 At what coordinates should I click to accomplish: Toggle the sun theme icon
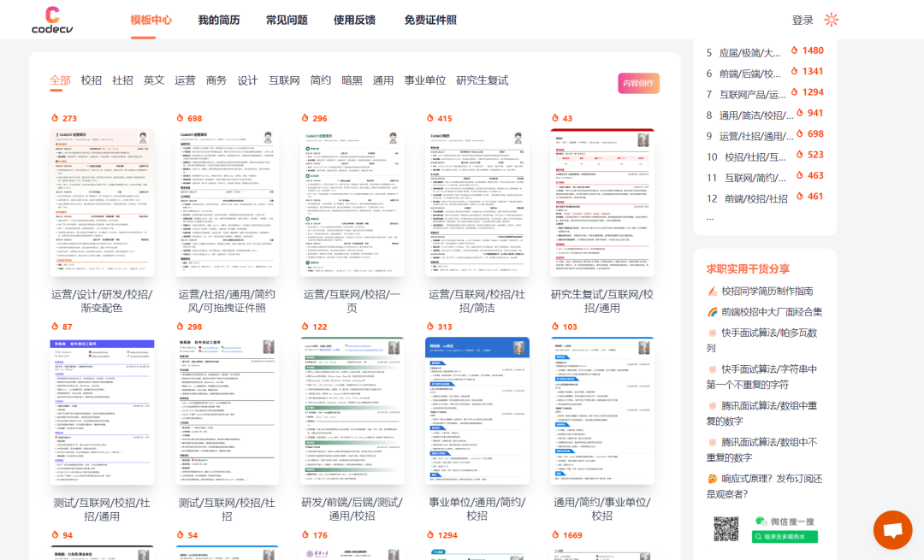click(x=832, y=20)
